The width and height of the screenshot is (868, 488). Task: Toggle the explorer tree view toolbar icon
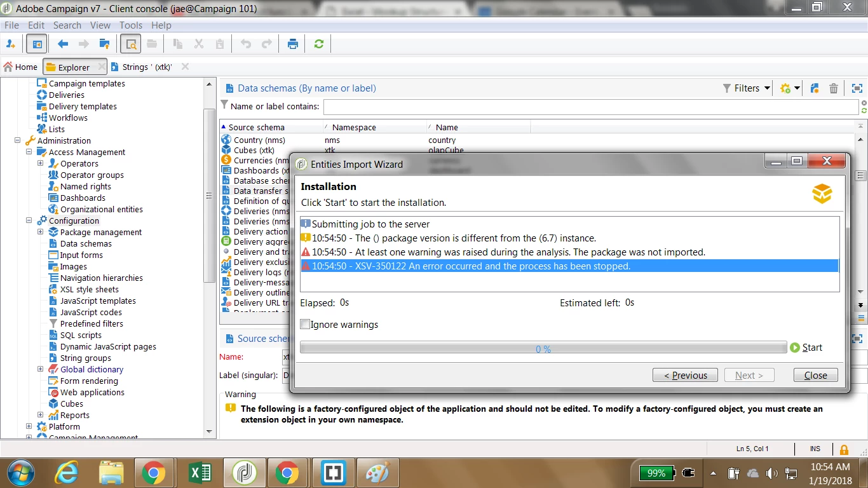tap(37, 44)
